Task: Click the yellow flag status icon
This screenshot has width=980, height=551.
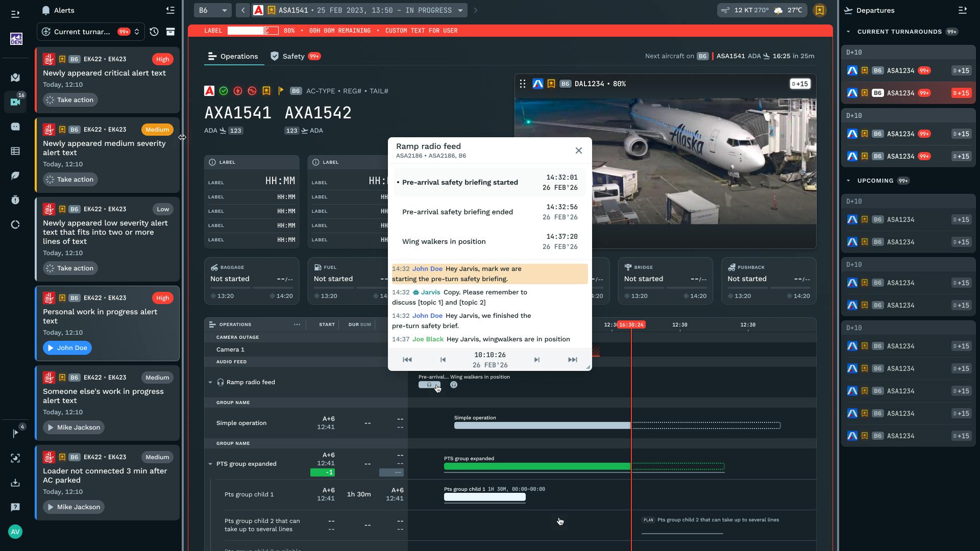Action: [x=281, y=91]
